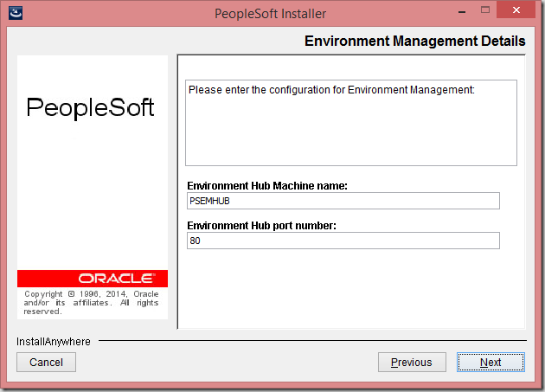Go back with the Previous button

[x=412, y=362]
